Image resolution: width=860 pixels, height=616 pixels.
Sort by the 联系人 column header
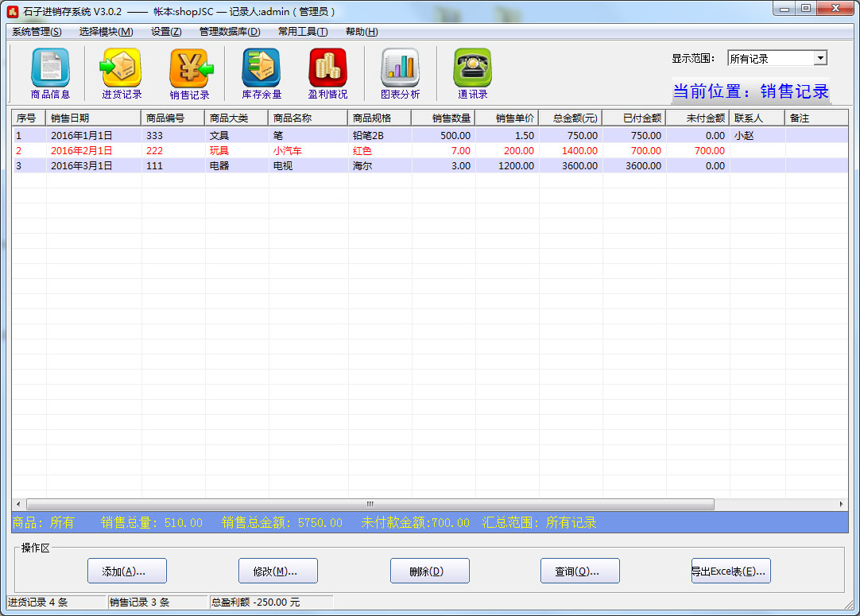click(757, 118)
